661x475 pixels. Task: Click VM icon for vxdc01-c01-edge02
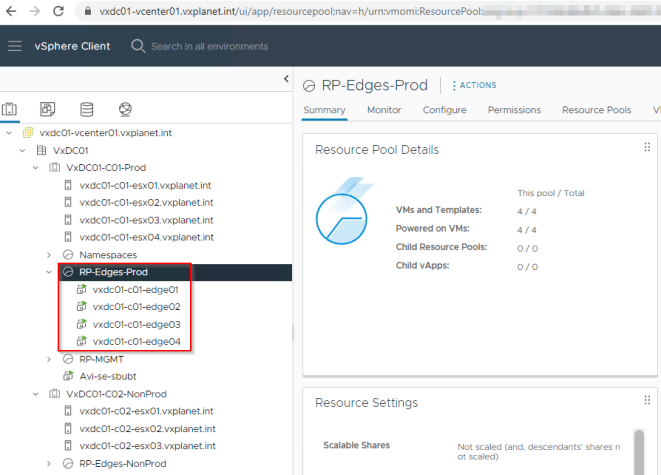(81, 306)
